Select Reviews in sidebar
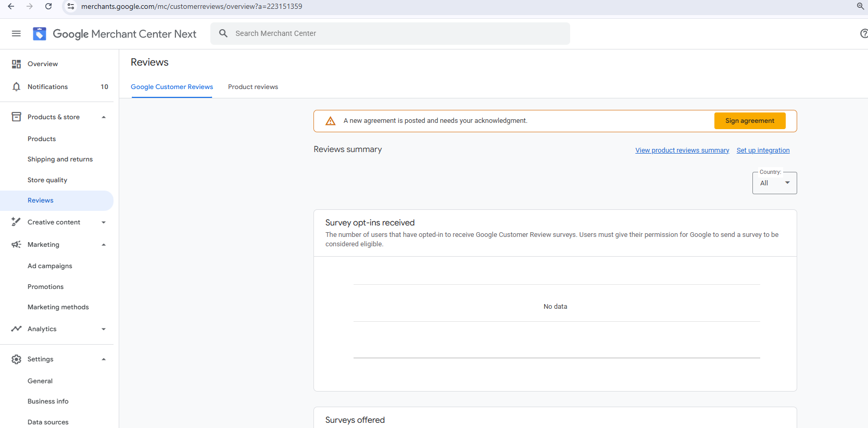The height and width of the screenshot is (428, 868). (57, 200)
